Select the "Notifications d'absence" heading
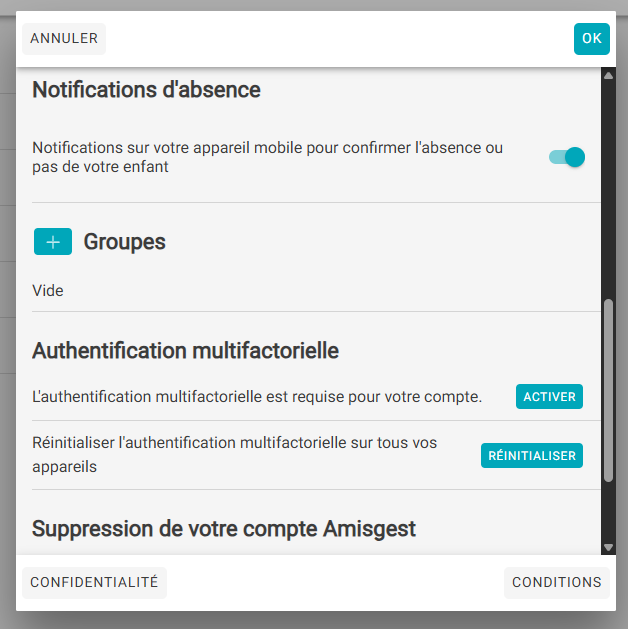This screenshot has width=628, height=629. tap(146, 90)
